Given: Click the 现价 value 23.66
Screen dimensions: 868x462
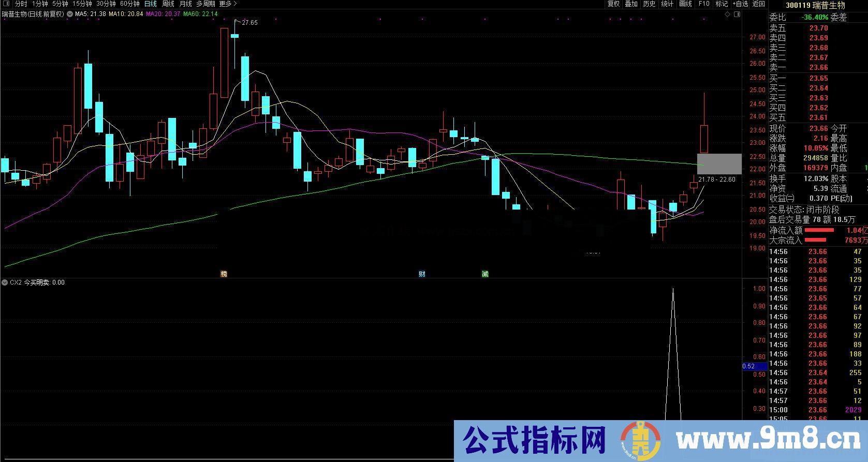Looking at the screenshot, I should click(819, 128).
